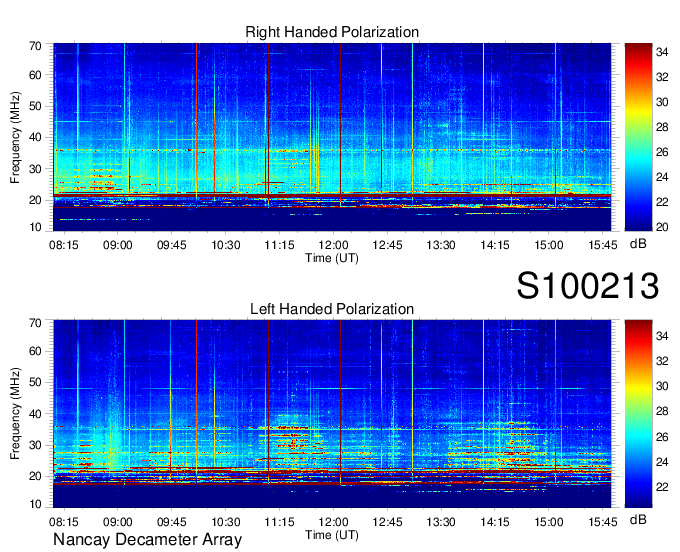Click the Right Handed plot's color bar
The image size is (680, 552).
tap(638, 137)
